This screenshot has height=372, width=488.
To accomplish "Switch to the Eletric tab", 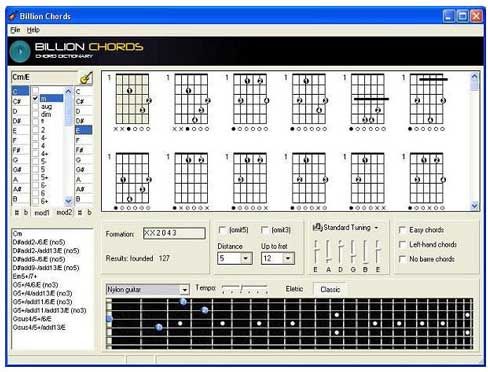I will [x=294, y=289].
